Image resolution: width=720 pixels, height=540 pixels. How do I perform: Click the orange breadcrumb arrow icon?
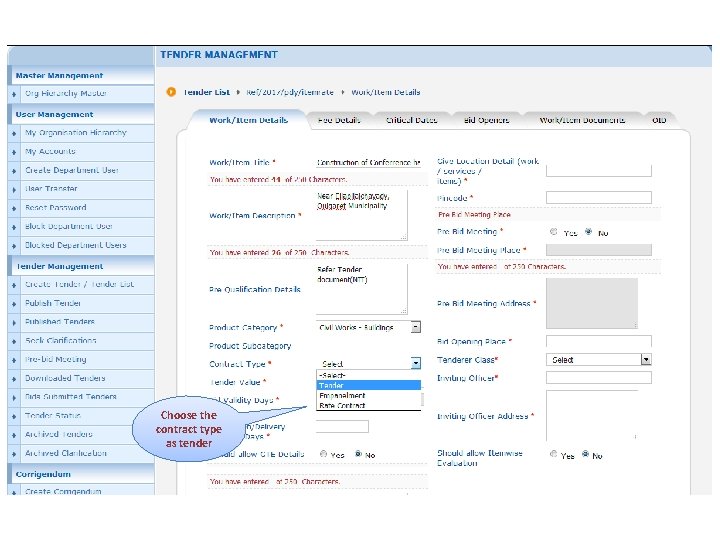171,92
